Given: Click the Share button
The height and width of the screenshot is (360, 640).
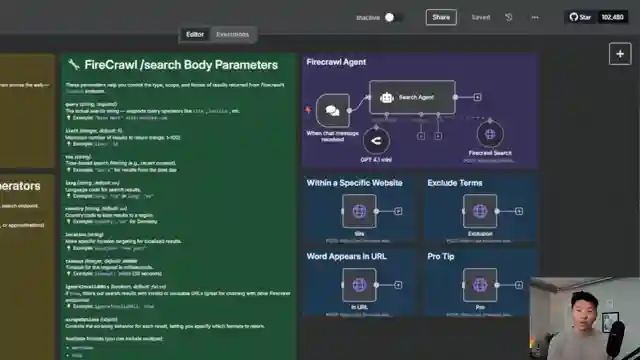Looking at the screenshot, I should [x=441, y=18].
